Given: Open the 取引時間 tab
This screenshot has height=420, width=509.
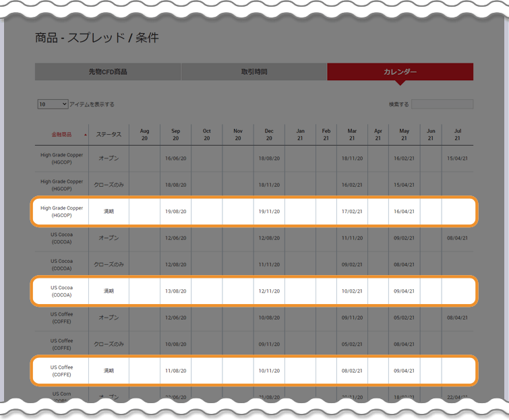Looking at the screenshot, I should click(x=254, y=72).
